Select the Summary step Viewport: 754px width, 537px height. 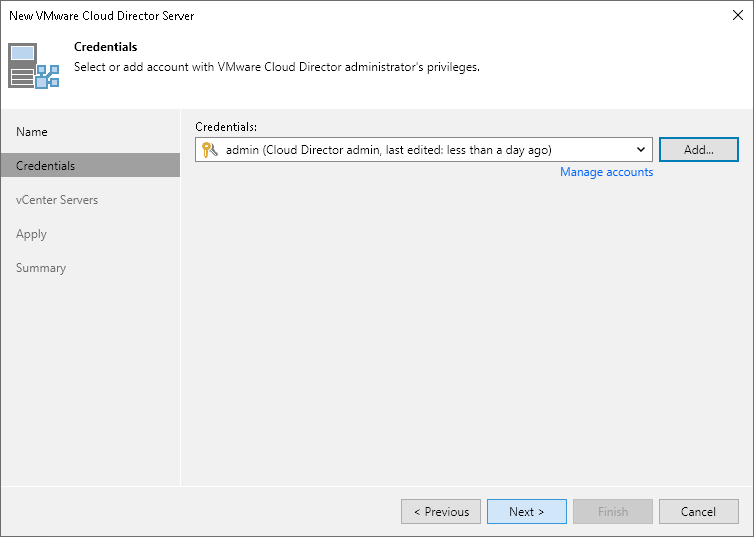coord(41,268)
